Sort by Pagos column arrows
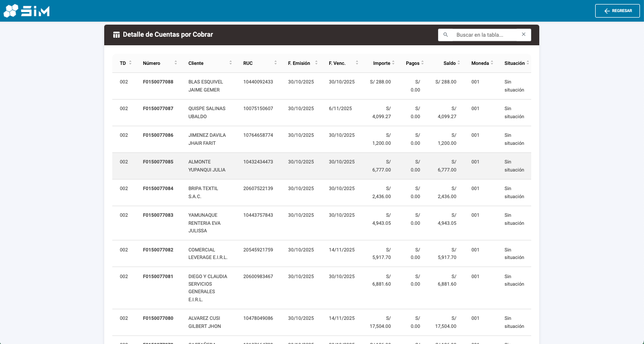This screenshot has width=644, height=344. click(x=422, y=63)
